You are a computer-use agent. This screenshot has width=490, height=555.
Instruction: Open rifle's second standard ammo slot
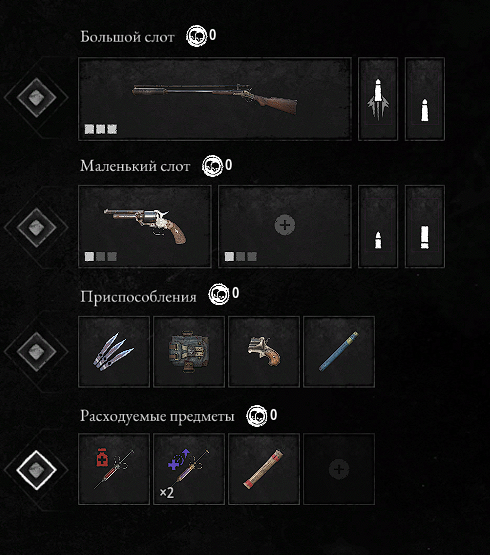pos(425,99)
